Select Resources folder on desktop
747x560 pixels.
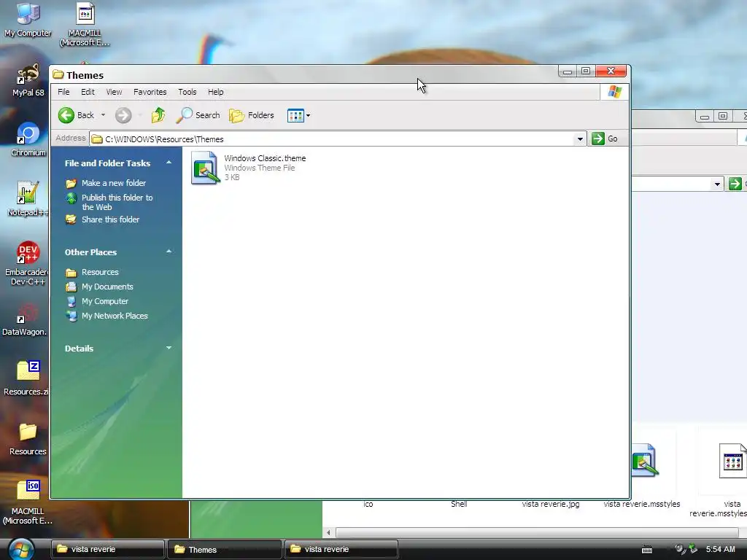tap(28, 438)
